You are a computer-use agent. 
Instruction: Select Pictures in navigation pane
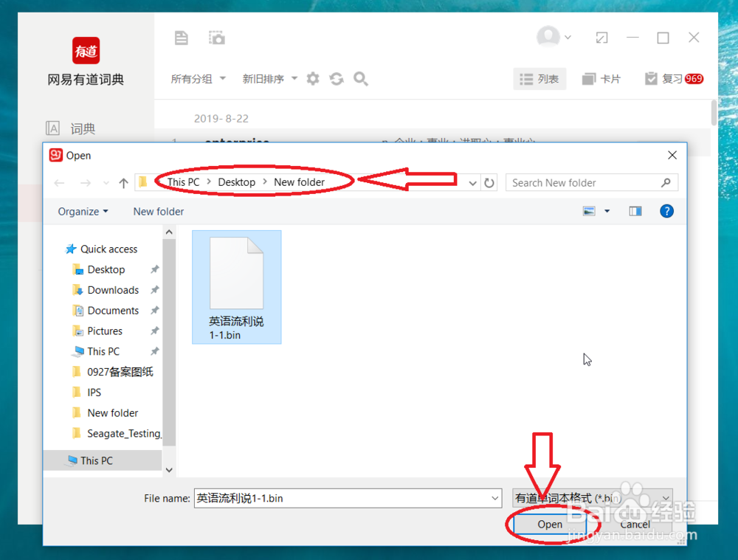tap(97, 331)
